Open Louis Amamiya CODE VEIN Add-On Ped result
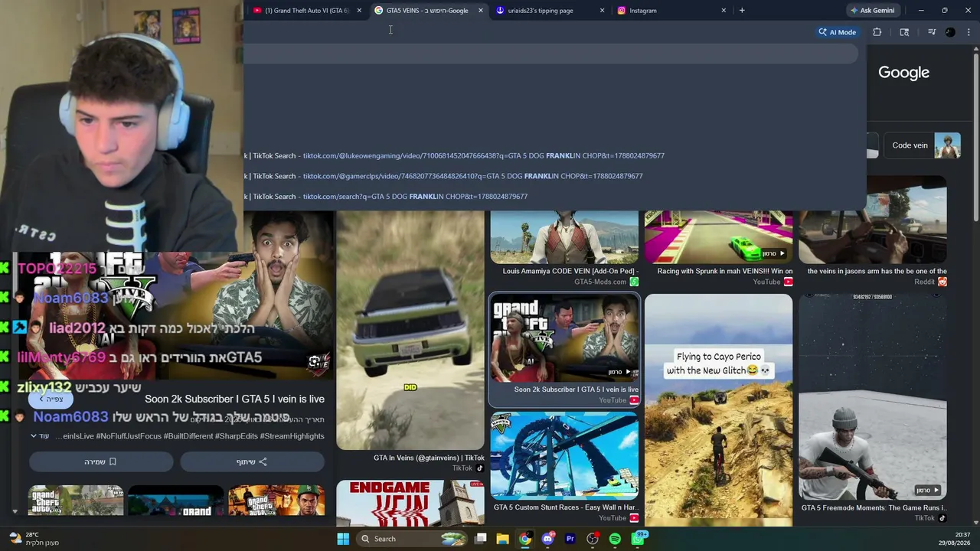This screenshot has width=980, height=551. [564, 238]
